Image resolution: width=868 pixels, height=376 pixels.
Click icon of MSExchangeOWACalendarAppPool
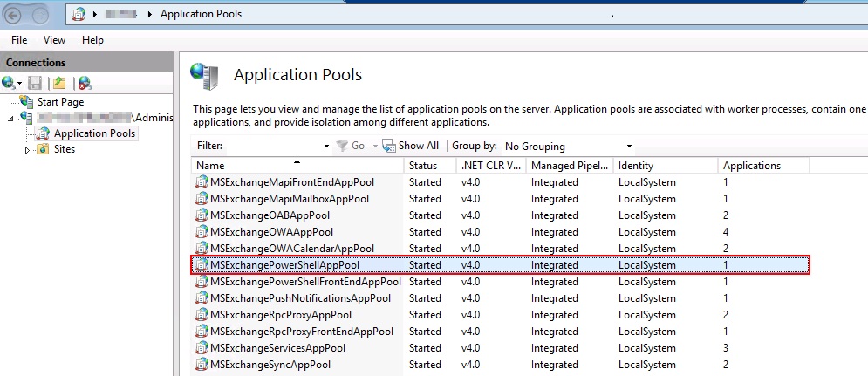pos(202,249)
